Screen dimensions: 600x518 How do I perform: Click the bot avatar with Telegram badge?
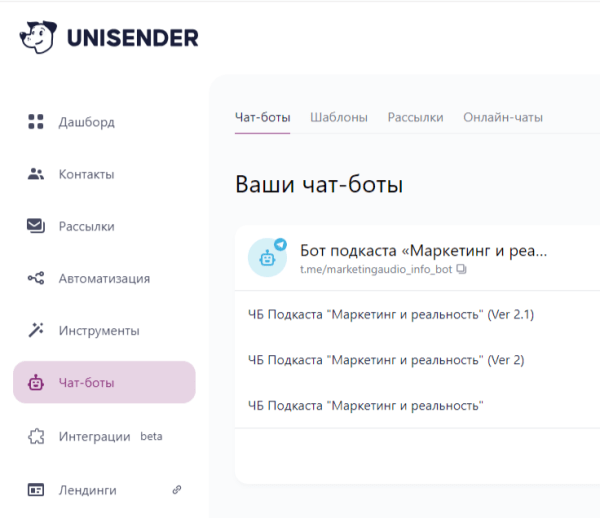[x=267, y=257]
